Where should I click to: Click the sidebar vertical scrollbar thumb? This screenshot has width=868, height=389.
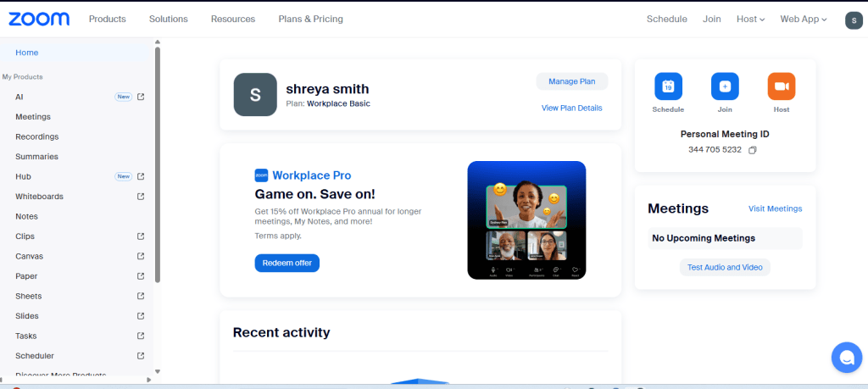tap(157, 164)
